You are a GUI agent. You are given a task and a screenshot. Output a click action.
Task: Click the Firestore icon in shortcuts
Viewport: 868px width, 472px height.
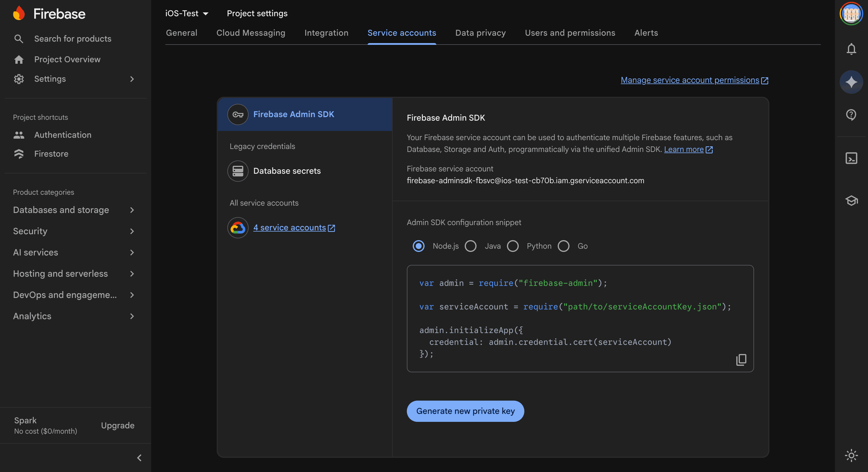(19, 154)
